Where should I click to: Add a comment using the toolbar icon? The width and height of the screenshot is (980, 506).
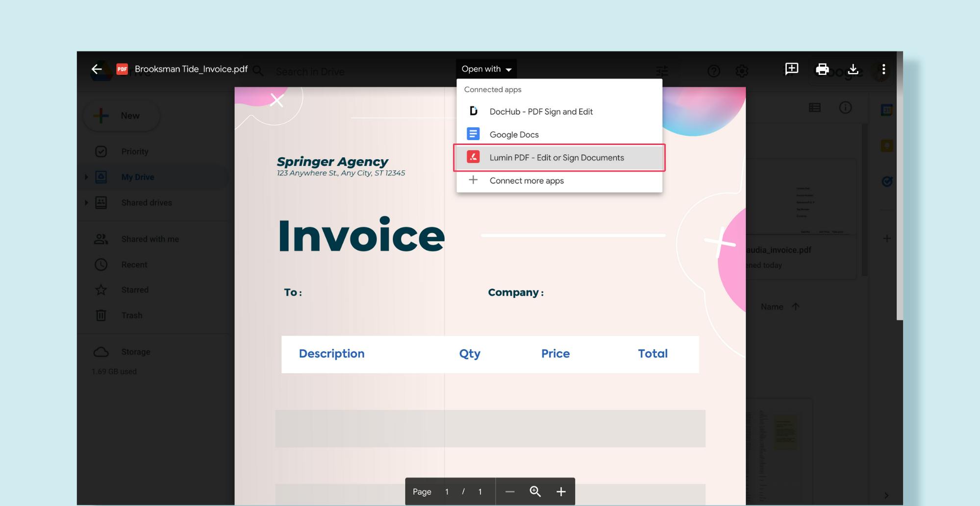(792, 69)
